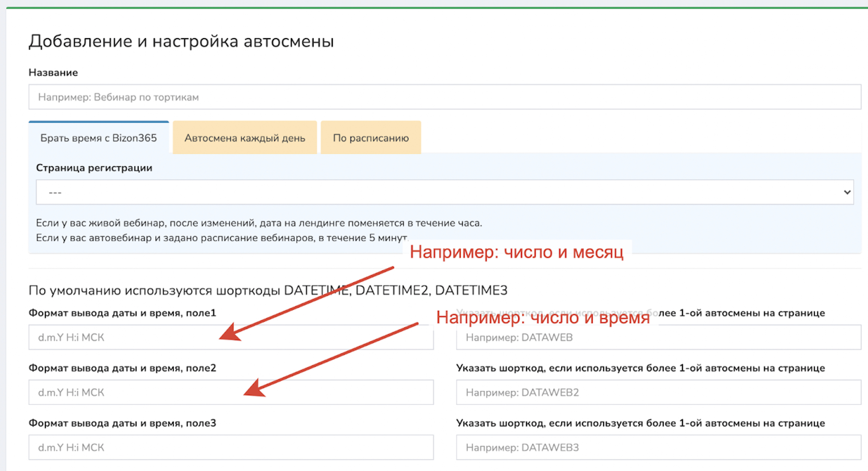Click the label Формат вывода даты и время, поле2

coord(122,368)
